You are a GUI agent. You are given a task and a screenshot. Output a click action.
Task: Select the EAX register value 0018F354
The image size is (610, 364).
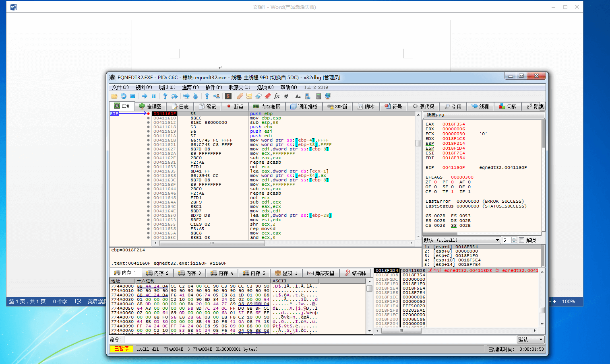click(x=454, y=124)
